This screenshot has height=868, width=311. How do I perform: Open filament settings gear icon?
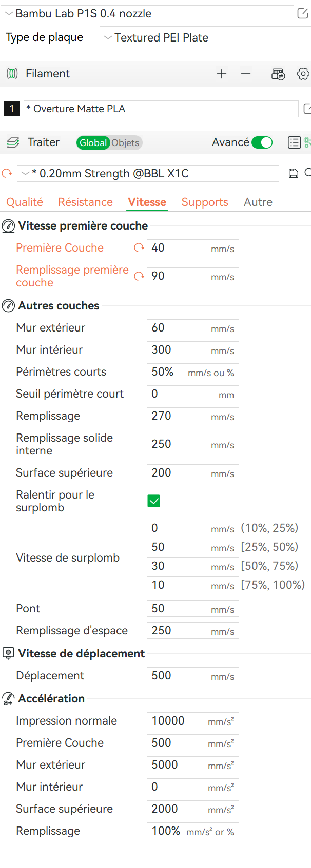pos(303,74)
